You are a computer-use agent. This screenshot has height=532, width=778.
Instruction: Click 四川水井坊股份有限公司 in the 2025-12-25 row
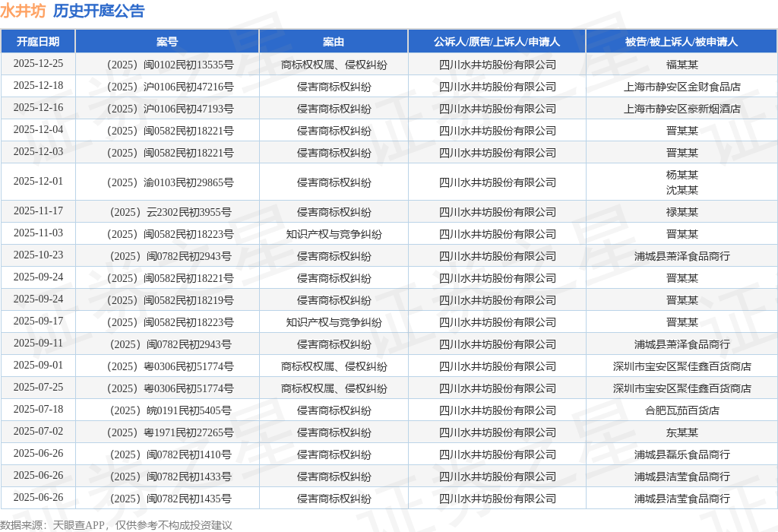pyautogui.click(x=497, y=65)
